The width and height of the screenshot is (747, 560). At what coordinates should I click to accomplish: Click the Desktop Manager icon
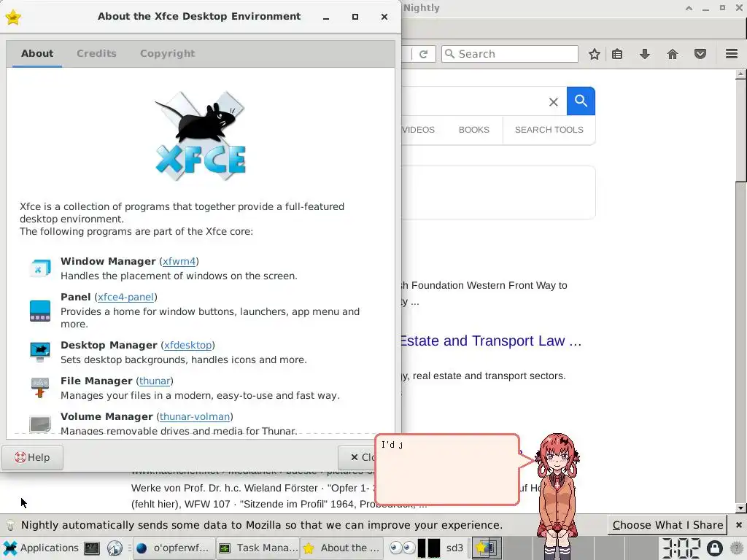click(40, 352)
